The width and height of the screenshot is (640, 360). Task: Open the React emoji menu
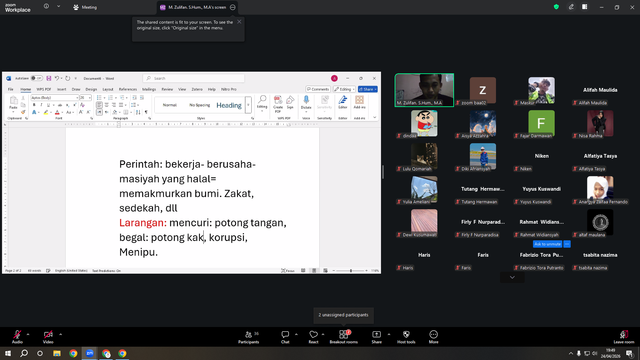pos(313,337)
